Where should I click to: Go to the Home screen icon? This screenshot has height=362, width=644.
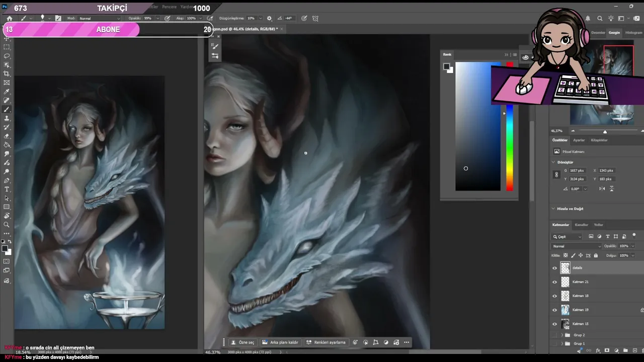click(9, 19)
